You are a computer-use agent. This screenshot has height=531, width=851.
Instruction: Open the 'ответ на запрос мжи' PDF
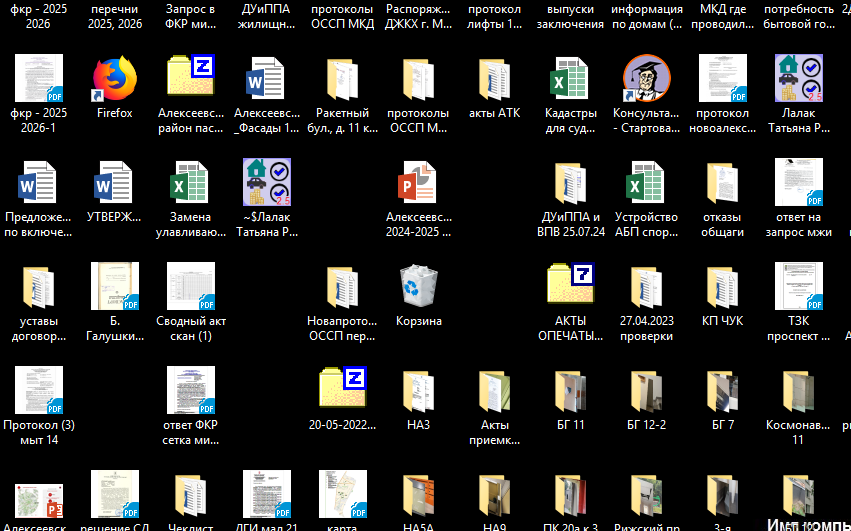798,183
